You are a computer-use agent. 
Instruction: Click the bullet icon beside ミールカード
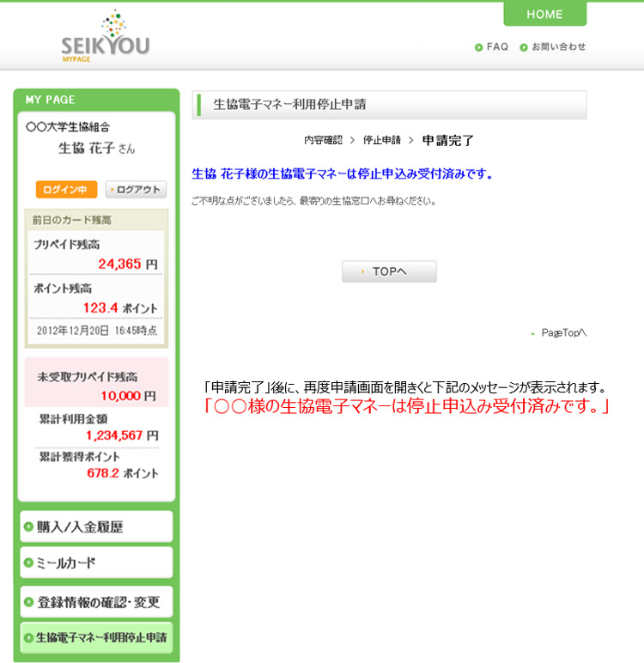[x=28, y=563]
